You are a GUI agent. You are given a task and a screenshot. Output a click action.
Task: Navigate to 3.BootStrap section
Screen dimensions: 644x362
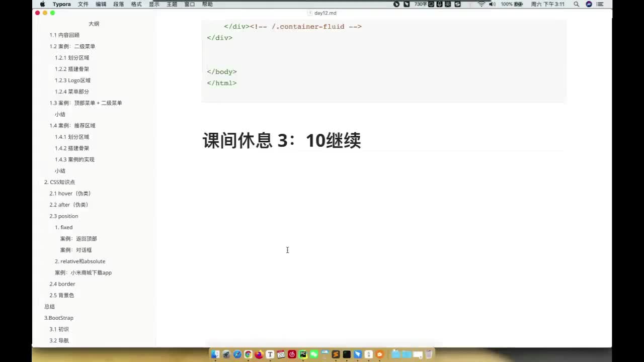[x=59, y=318]
